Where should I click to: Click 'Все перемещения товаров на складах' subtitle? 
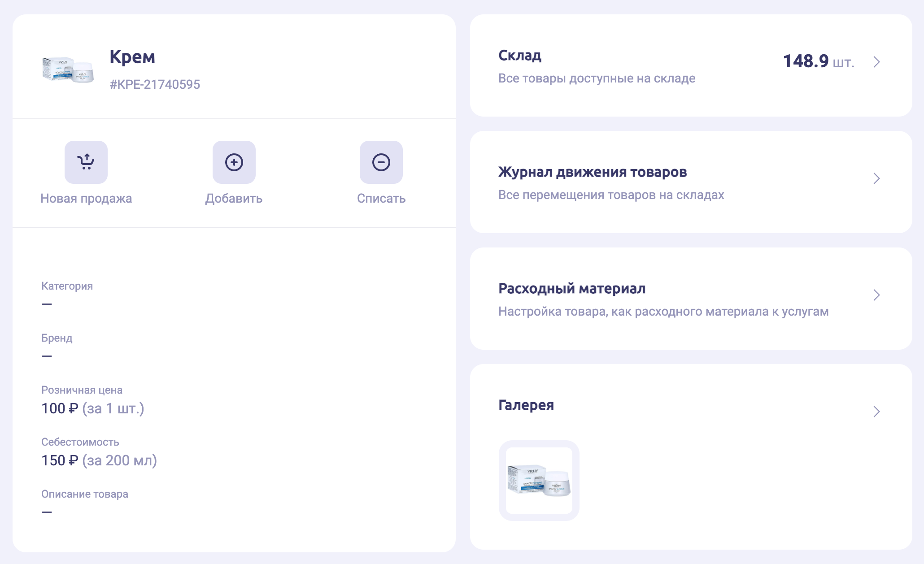pyautogui.click(x=611, y=195)
